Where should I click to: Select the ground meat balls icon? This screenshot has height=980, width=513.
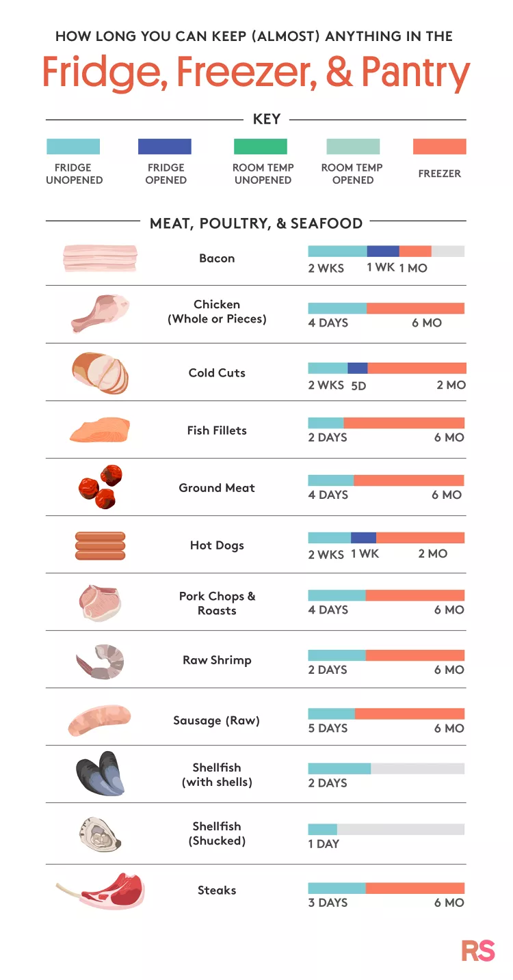pos(100,485)
